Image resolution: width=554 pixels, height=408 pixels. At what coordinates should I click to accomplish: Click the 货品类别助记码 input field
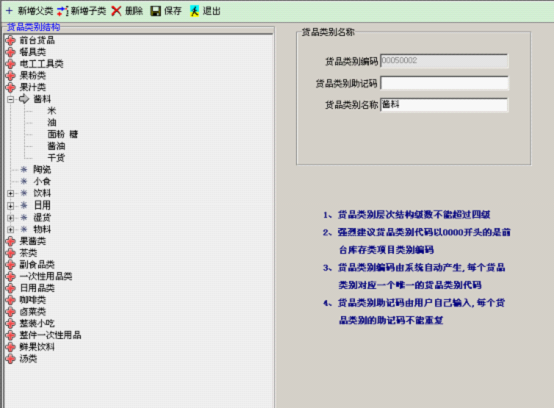[x=444, y=83]
